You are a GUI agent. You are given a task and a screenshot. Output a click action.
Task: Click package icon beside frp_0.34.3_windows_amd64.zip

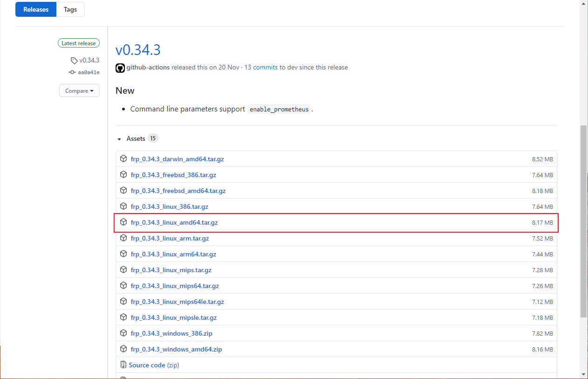[x=123, y=349]
